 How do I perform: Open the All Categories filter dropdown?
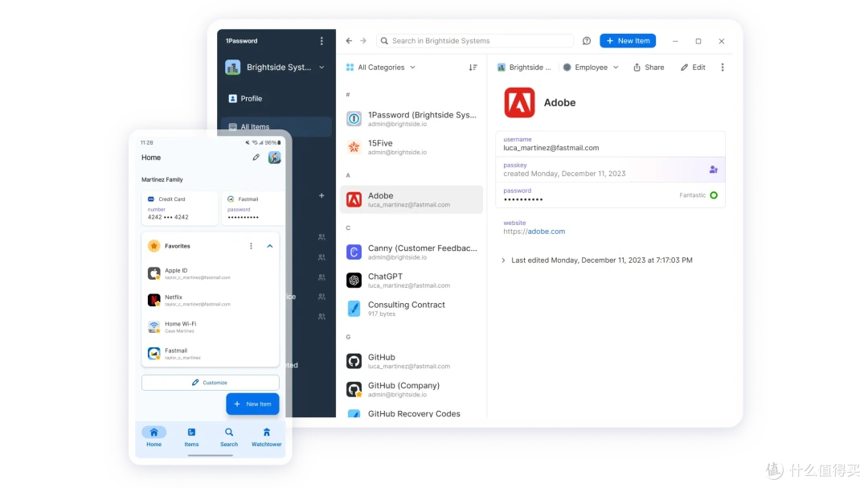point(381,67)
